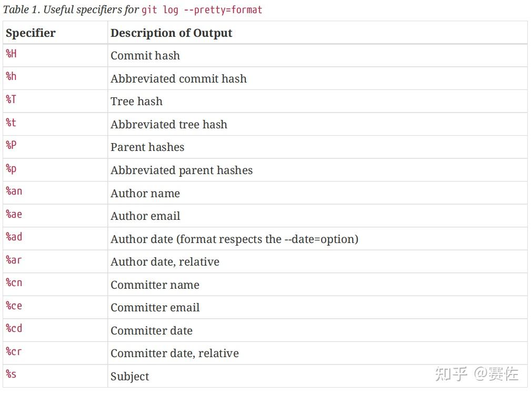Click the Specifier column header

[x=31, y=33]
